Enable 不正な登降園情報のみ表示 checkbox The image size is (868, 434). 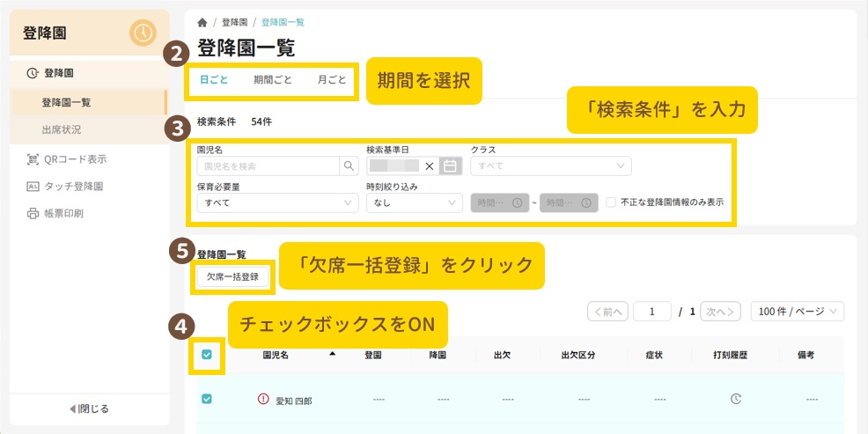coord(610,202)
